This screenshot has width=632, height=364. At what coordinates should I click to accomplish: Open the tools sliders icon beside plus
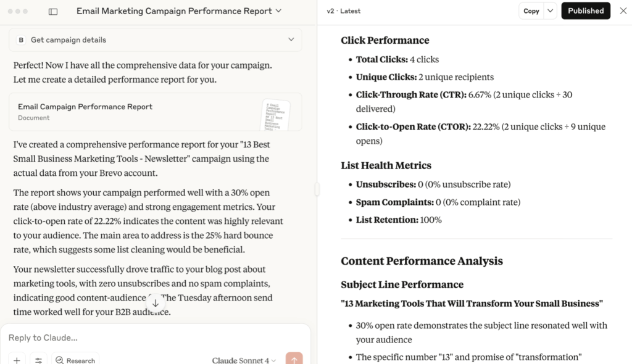(38, 359)
